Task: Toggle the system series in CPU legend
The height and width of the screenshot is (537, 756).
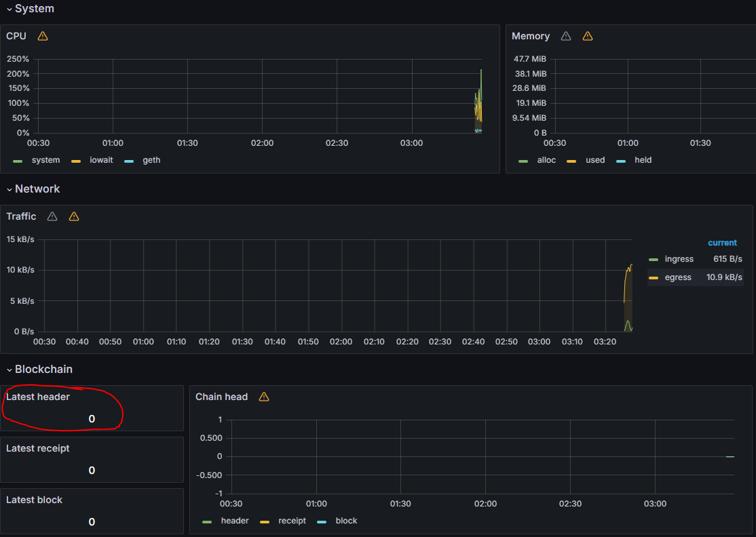Action: pos(45,160)
